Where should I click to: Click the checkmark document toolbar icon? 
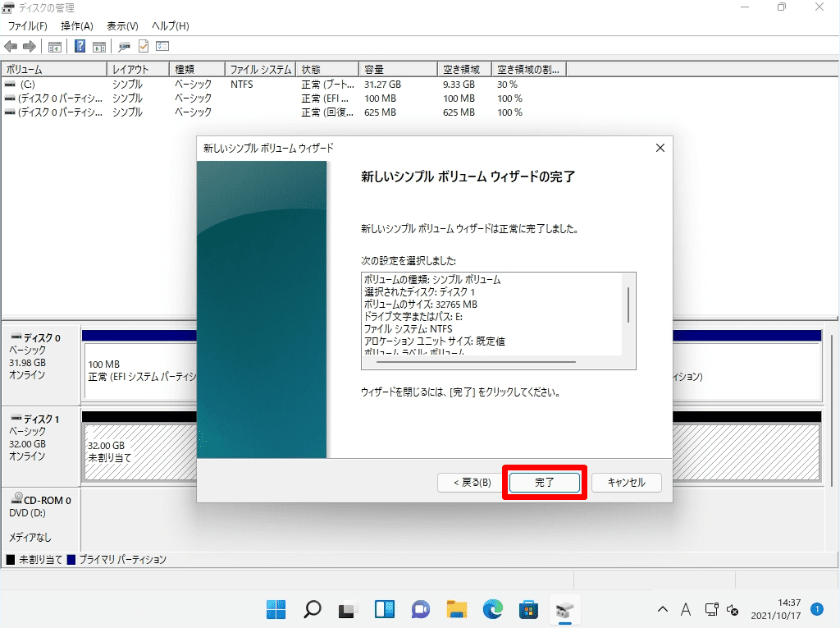coord(144,47)
